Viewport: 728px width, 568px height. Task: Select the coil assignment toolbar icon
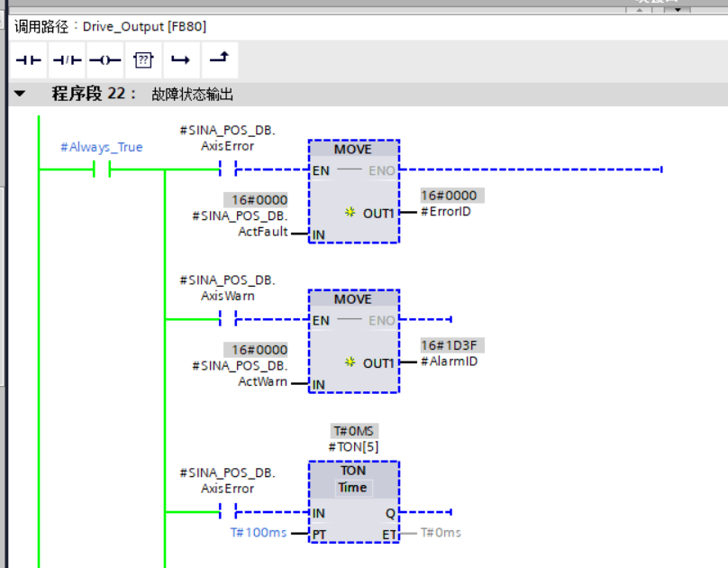(x=105, y=60)
